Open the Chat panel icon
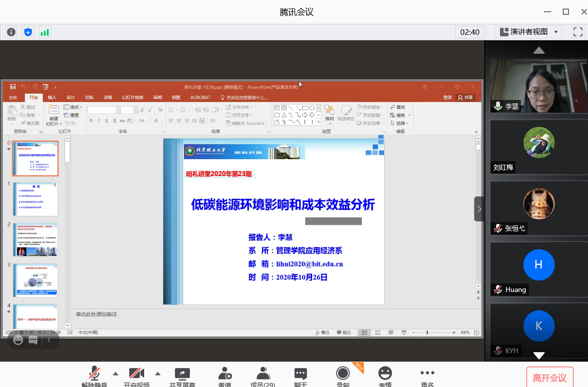Image resolution: width=588 pixels, height=387 pixels. click(300, 374)
